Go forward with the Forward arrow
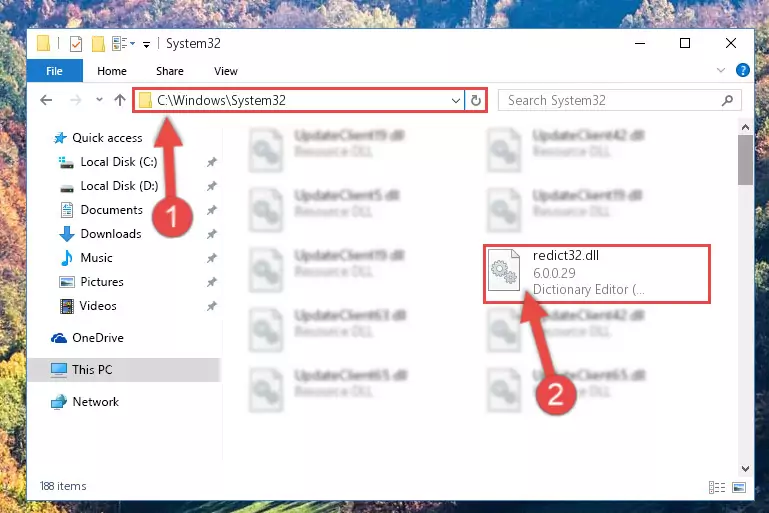Viewport: 769px width, 513px height. pyautogui.click(x=76, y=100)
